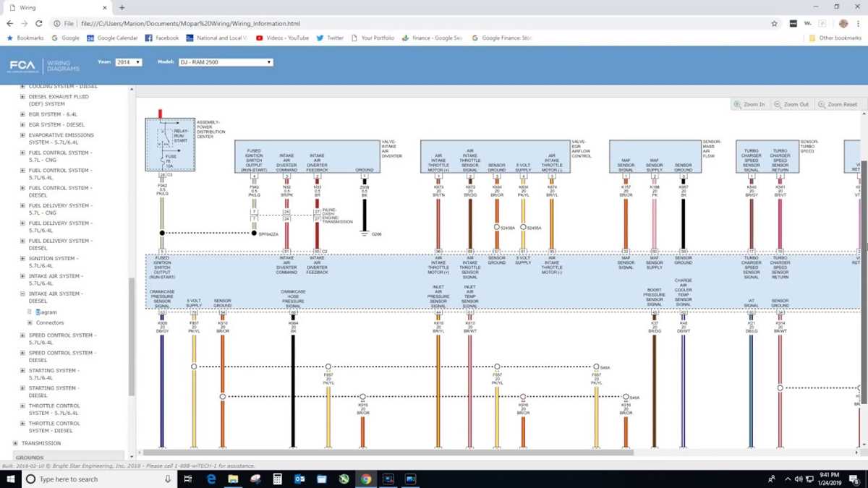This screenshot has width=868, height=488.
Task: Expand the TRANSMISSION tree section
Action: (15, 443)
